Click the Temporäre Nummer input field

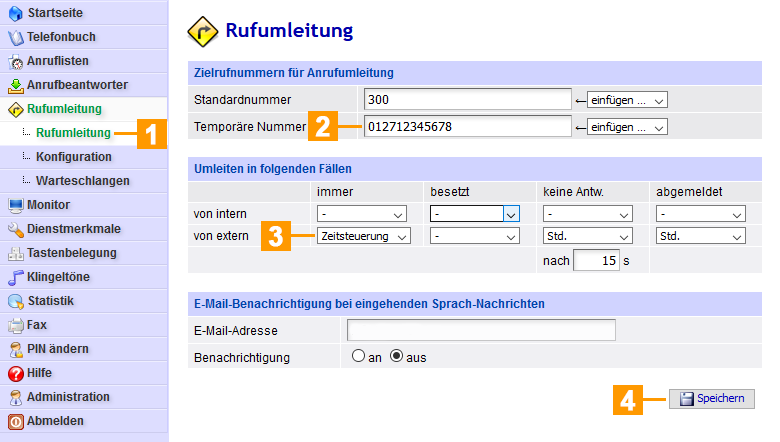tap(466, 127)
